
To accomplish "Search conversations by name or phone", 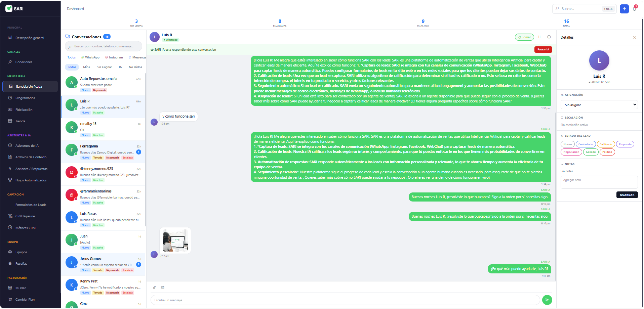I will 104,46.
